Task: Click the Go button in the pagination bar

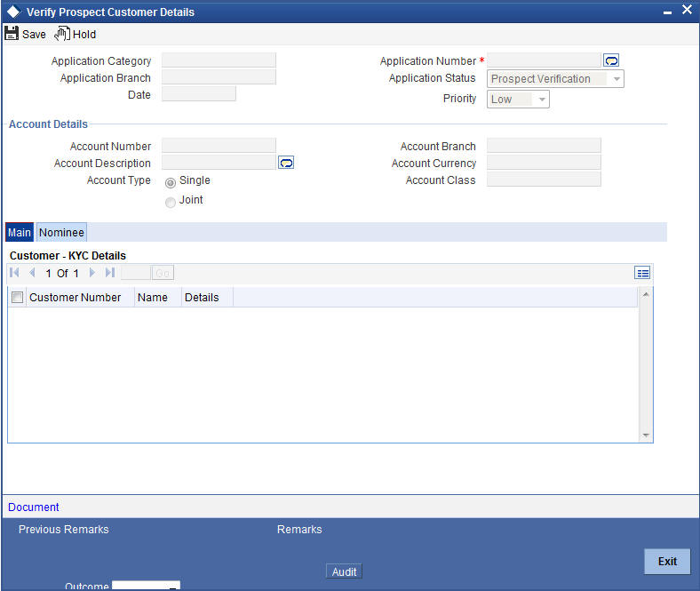Action: coord(163,273)
